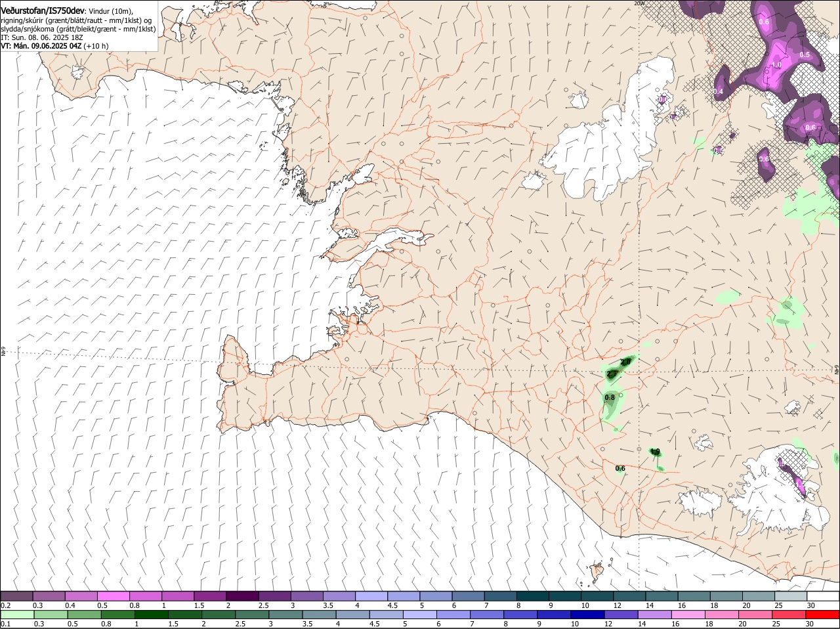The height and width of the screenshot is (629, 840).
Task: Click the 'slydda/snjókoma' legend description text
Action: 26,29
